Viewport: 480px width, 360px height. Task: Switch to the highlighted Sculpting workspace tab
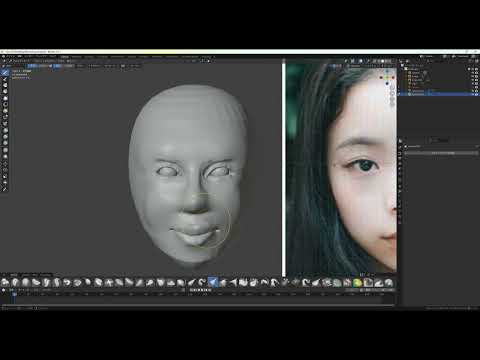click(x=64, y=57)
